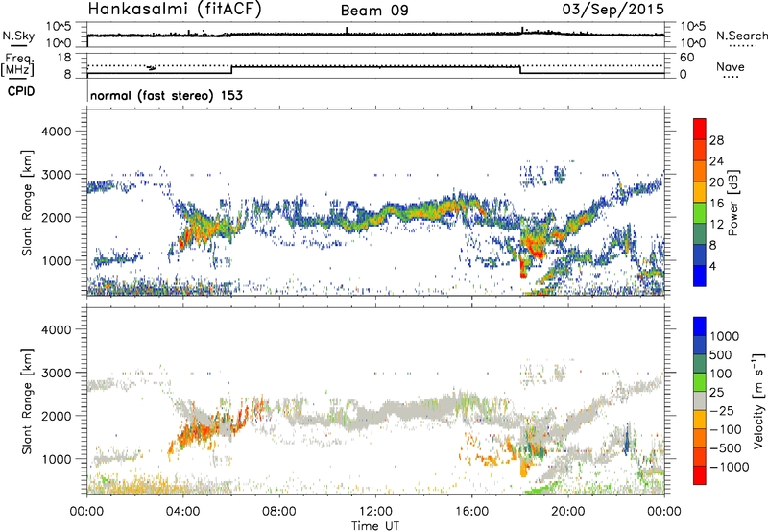Click the '-1000' velocity colorbar tick
The image size is (768, 532).
(x=729, y=467)
